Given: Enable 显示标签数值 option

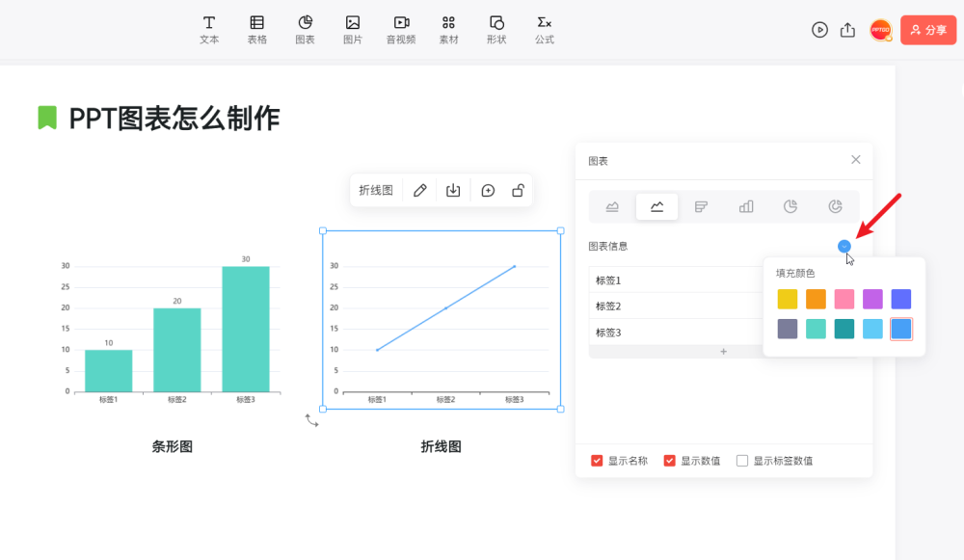Looking at the screenshot, I should [x=740, y=460].
